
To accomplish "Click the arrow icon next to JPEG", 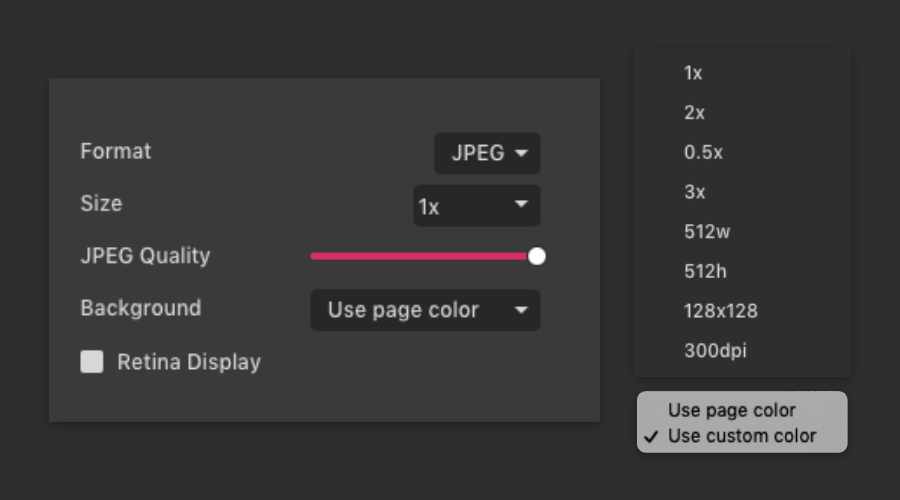I will 521,154.
